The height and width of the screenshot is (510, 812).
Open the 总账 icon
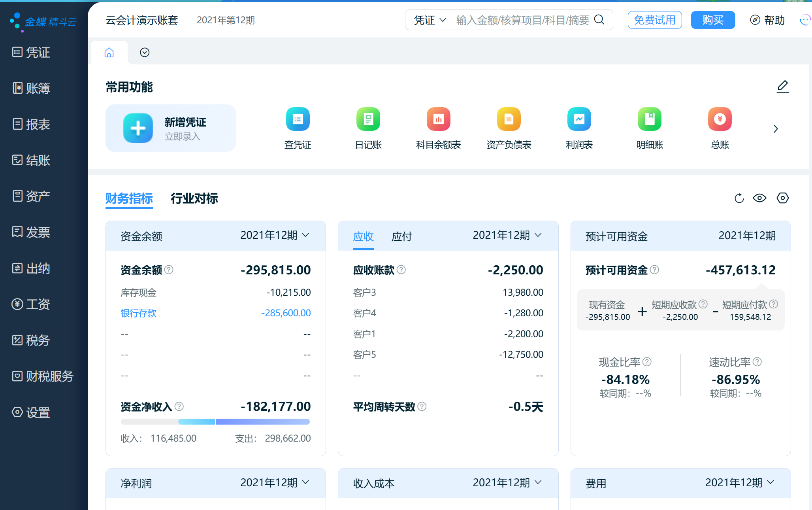(720, 119)
